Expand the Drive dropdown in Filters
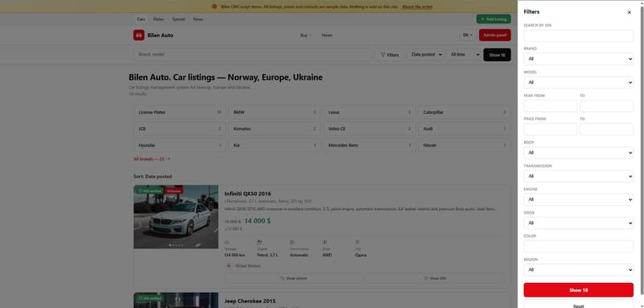 pyautogui.click(x=578, y=223)
